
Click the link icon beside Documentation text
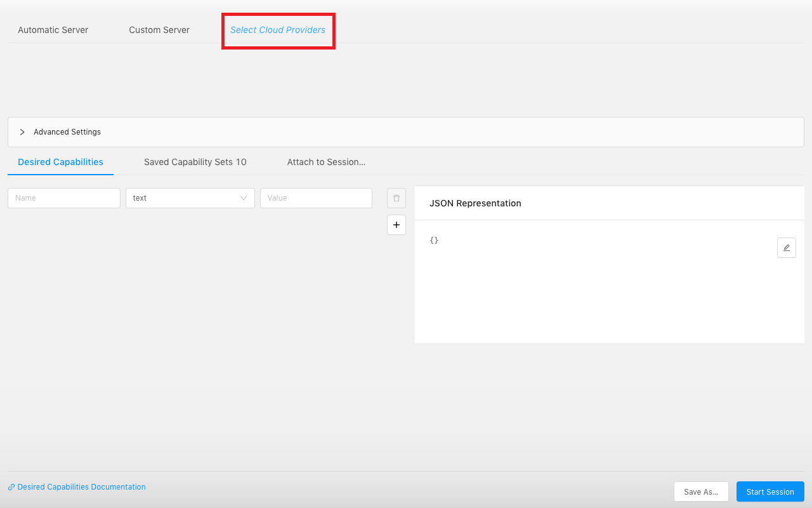[11, 486]
